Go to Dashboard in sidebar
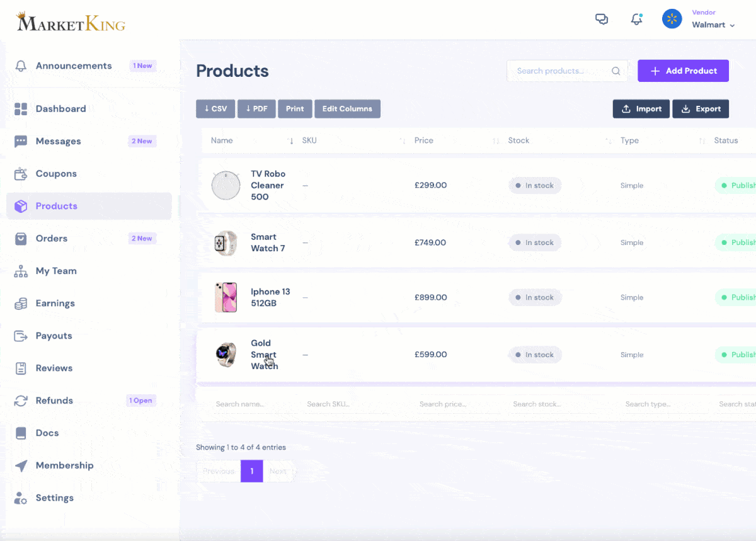 pos(60,108)
